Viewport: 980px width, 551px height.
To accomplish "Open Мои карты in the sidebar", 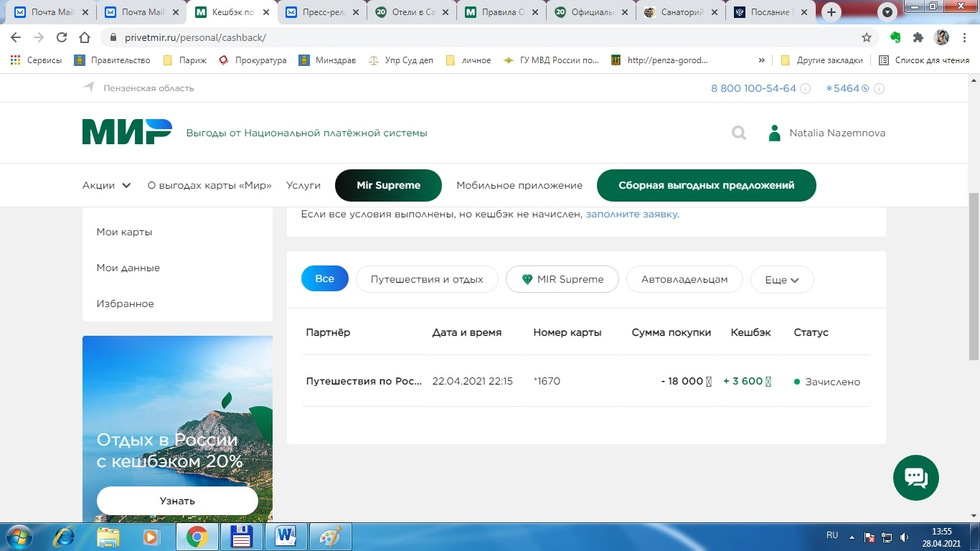I will pyautogui.click(x=125, y=232).
